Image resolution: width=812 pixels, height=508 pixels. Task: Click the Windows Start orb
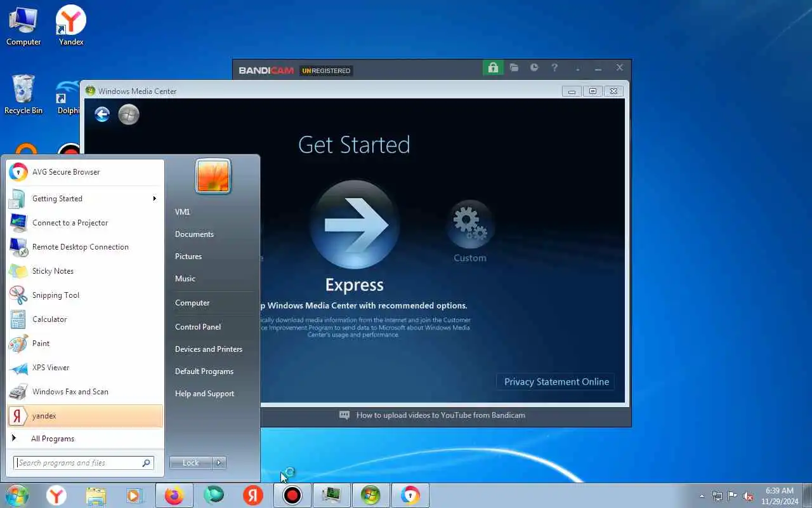pos(17,495)
